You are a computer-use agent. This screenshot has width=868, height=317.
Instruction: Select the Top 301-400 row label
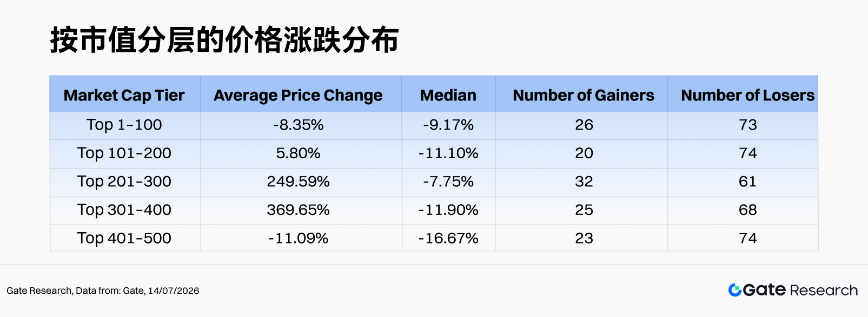click(x=124, y=210)
